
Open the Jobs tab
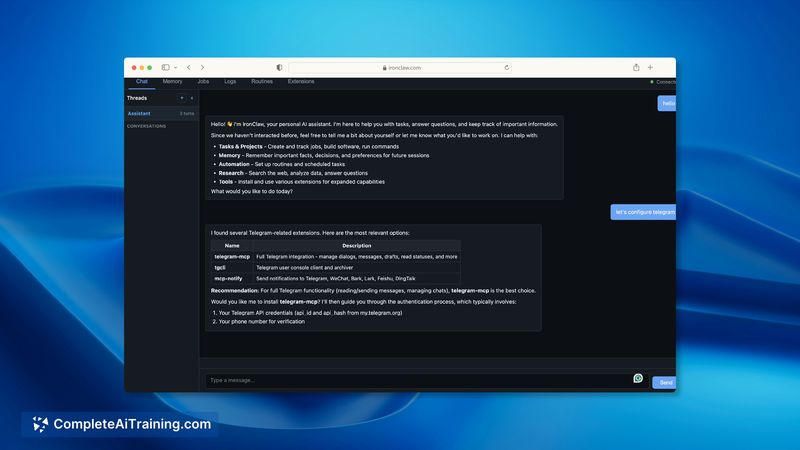point(203,81)
